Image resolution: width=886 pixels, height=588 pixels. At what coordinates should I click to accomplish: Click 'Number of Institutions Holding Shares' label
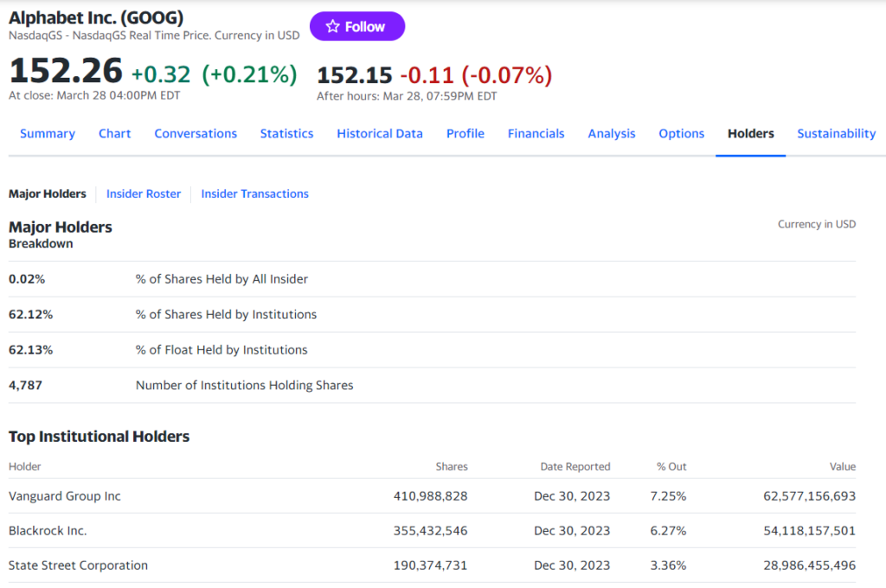click(244, 385)
